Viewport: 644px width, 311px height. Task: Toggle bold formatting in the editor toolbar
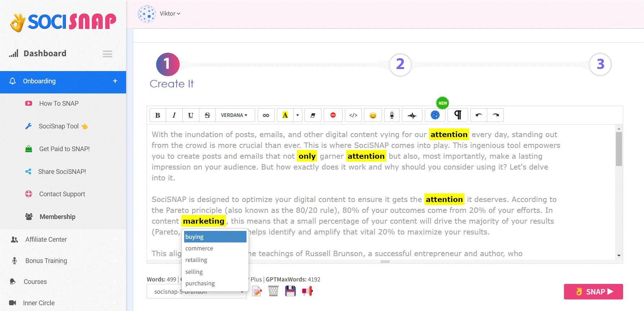coord(157,115)
